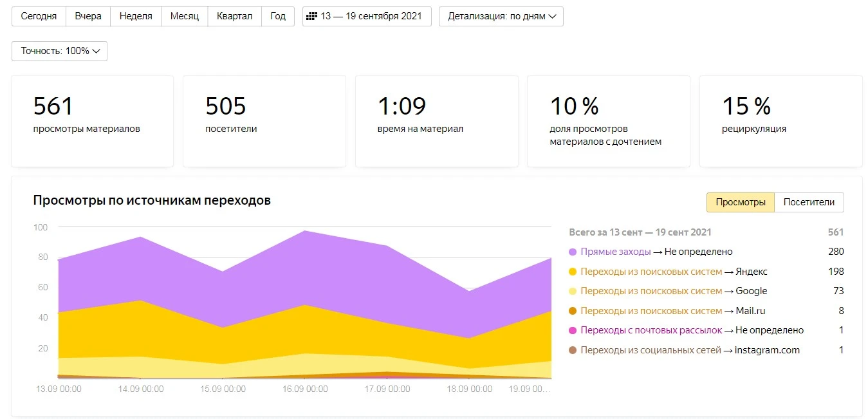Expand the Точность: 100% dropdown
This screenshot has width=868, height=419.
tap(59, 51)
